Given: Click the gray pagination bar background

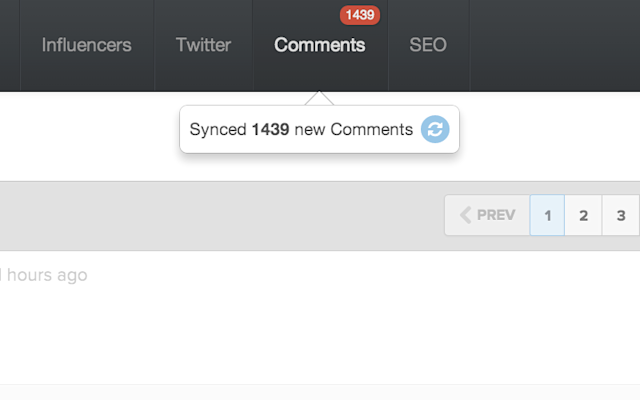Looking at the screenshot, I should [x=220, y=216].
